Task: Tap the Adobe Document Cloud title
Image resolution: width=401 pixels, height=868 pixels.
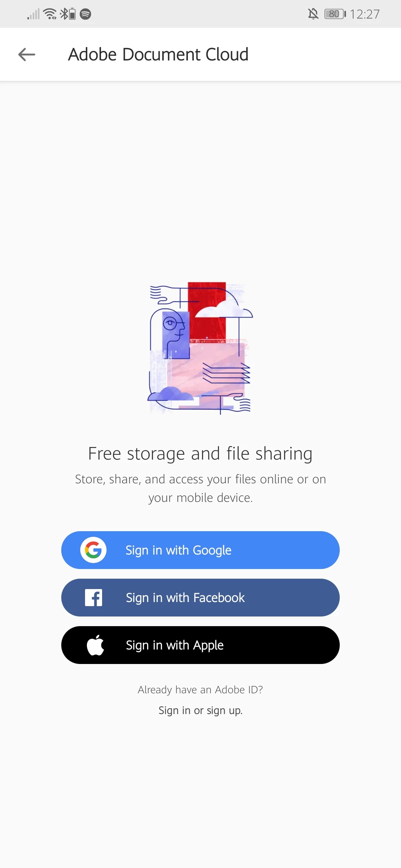Action: (x=158, y=55)
